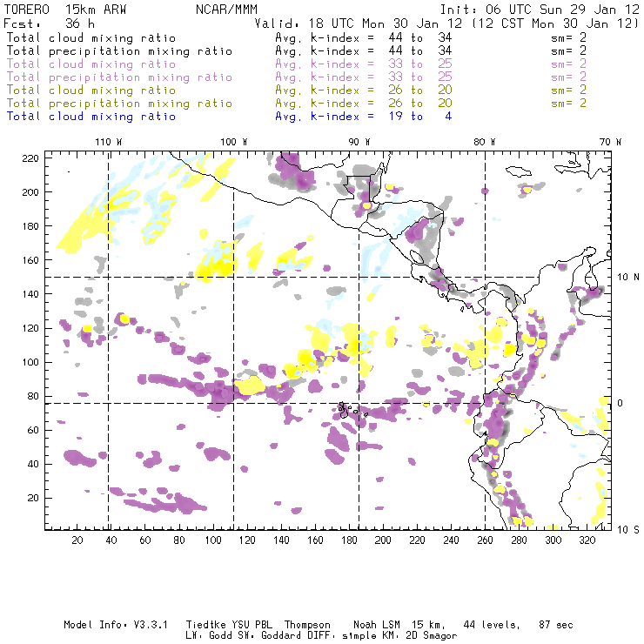This screenshot has height=644, width=644.
Task: Select the '90 W' longitude label
Action: pos(359,142)
